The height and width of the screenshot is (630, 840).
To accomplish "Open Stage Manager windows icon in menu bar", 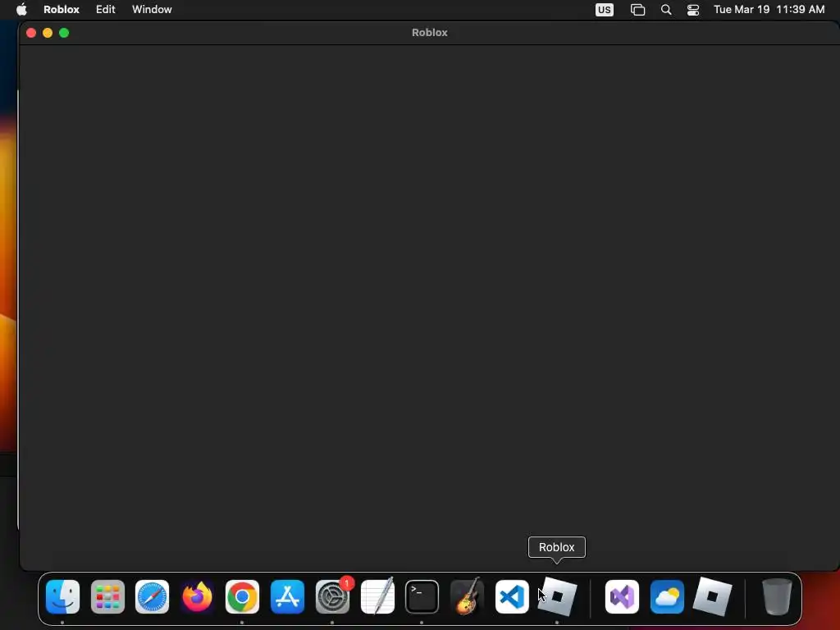I will (x=637, y=10).
